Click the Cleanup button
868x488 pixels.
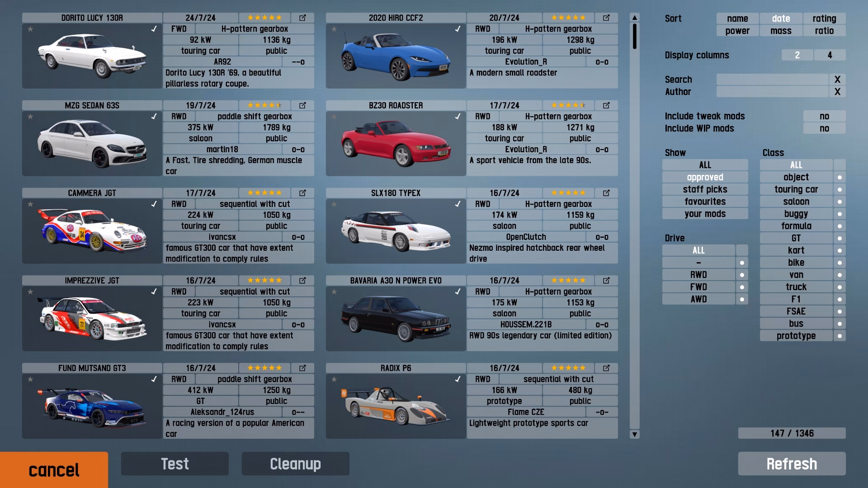coord(295,464)
